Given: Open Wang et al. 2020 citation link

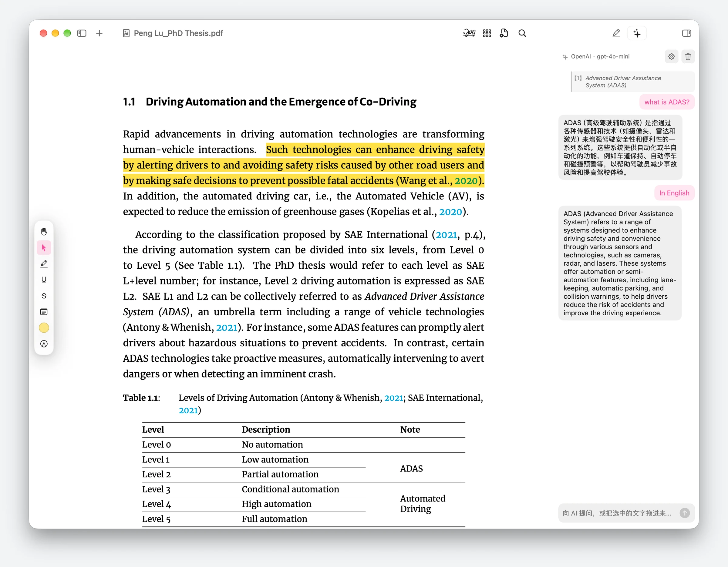Looking at the screenshot, I should [466, 180].
